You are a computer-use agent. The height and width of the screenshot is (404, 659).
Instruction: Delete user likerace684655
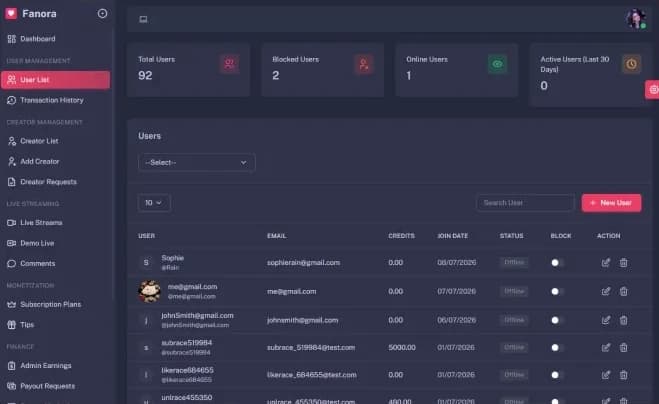624,375
